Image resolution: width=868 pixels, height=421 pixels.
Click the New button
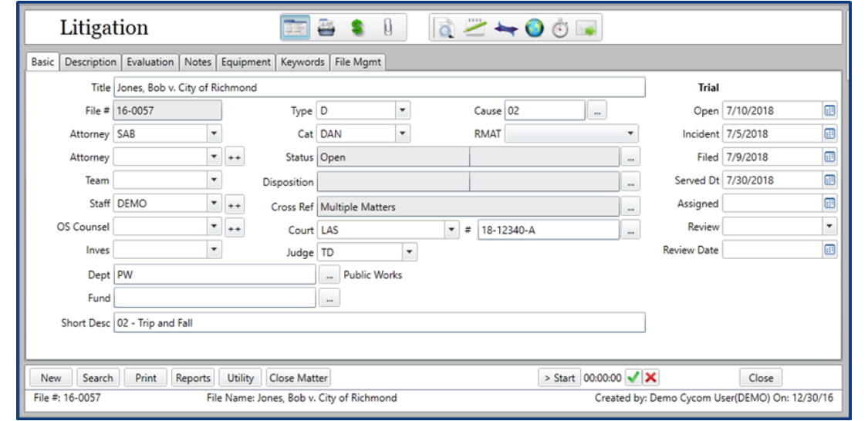(x=50, y=378)
